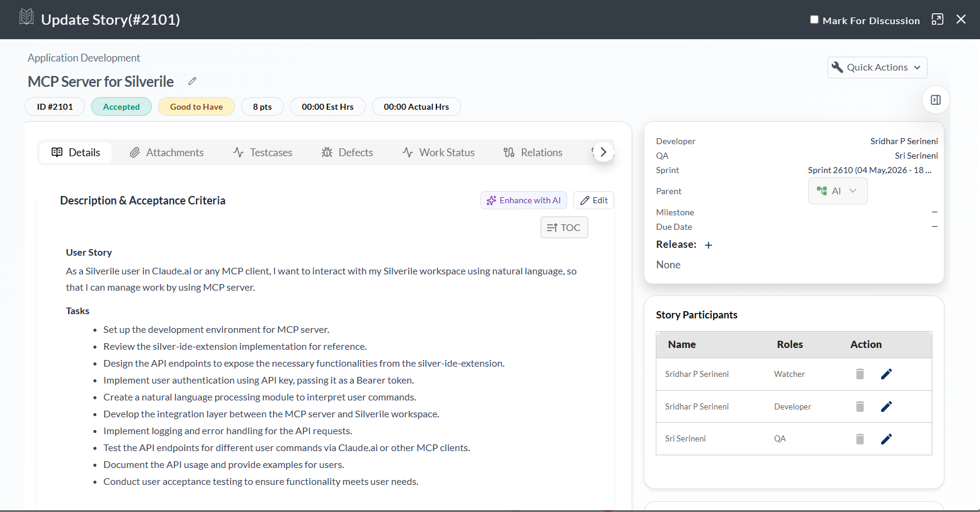Click task 'Implement user authentication using API key'
Screen dimensions: 980x512
pos(259,380)
